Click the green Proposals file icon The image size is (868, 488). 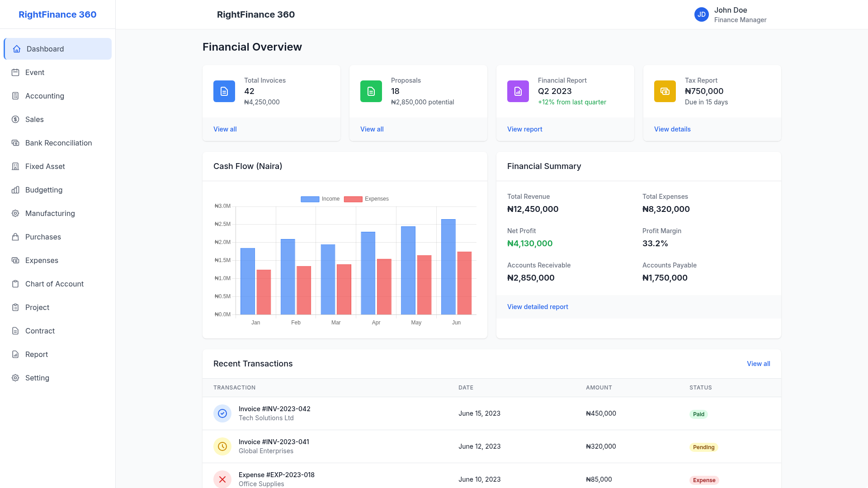click(x=371, y=91)
